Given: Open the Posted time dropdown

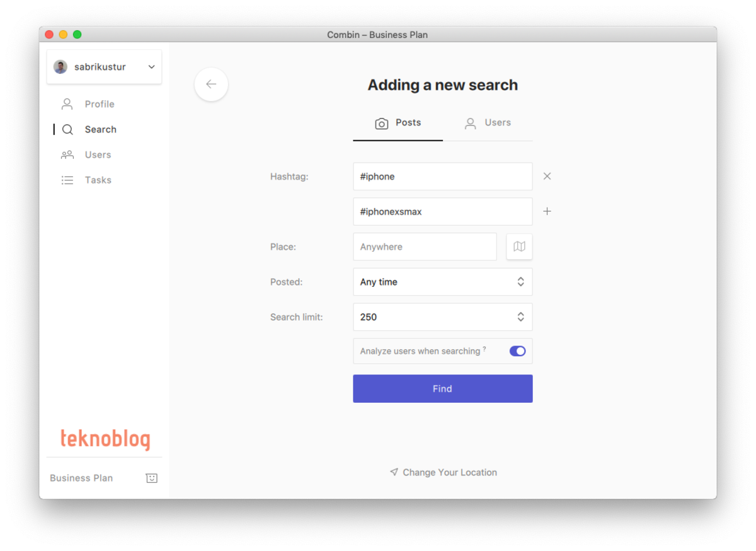Looking at the screenshot, I should 442,282.
